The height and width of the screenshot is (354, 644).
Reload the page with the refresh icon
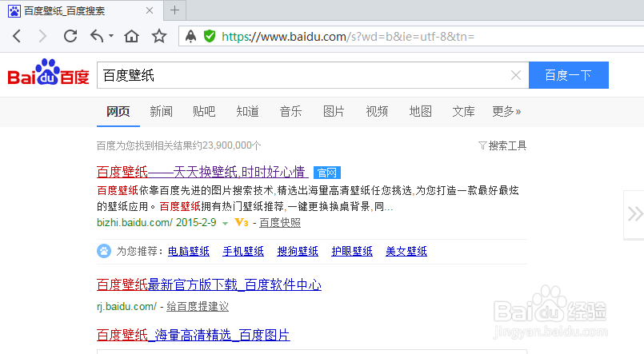click(70, 36)
